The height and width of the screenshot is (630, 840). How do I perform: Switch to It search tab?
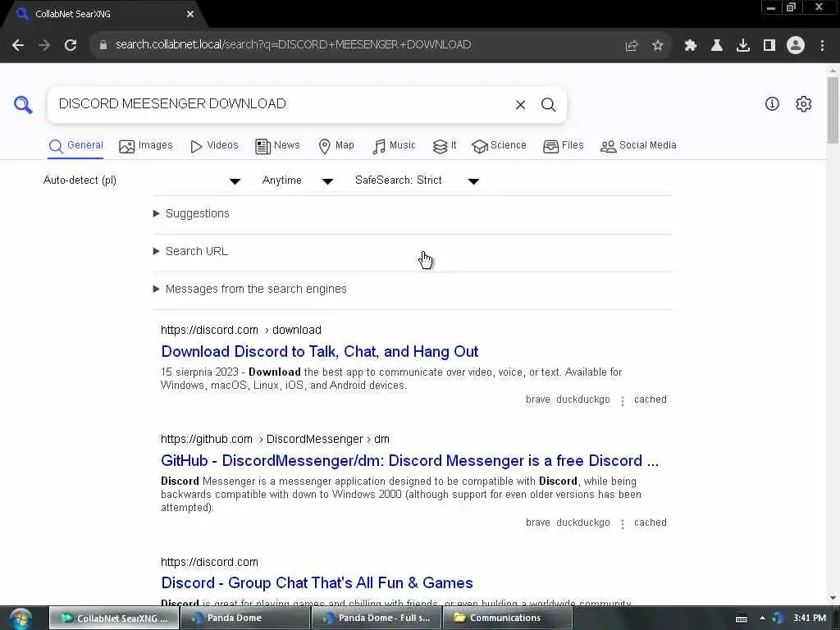pyautogui.click(x=445, y=146)
